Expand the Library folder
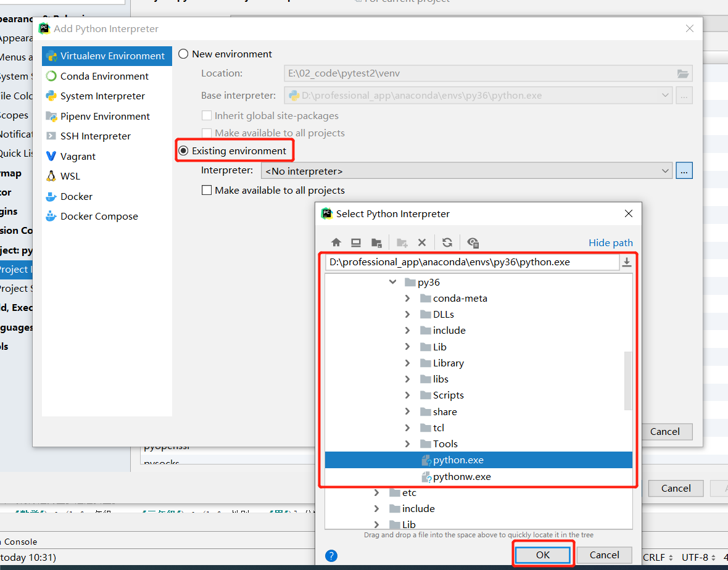 pyautogui.click(x=407, y=363)
